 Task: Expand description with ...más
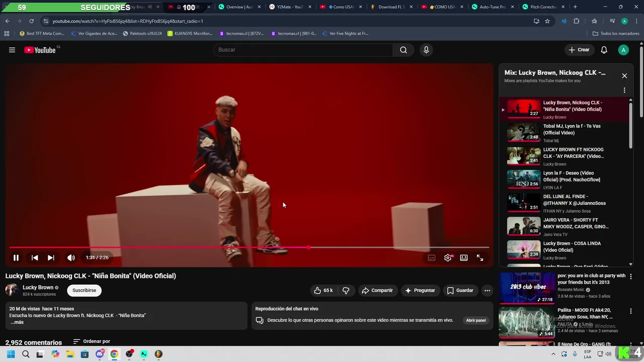(x=17, y=322)
